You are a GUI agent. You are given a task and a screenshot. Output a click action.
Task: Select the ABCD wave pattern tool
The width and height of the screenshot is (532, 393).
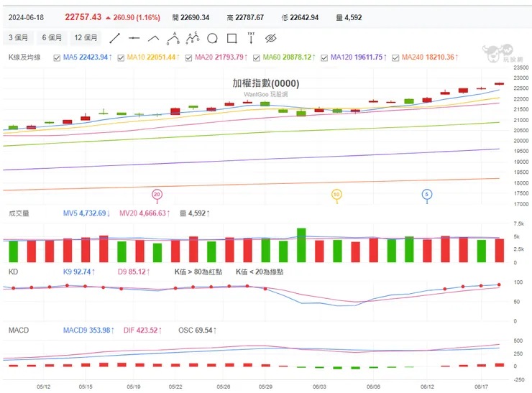[193, 37]
